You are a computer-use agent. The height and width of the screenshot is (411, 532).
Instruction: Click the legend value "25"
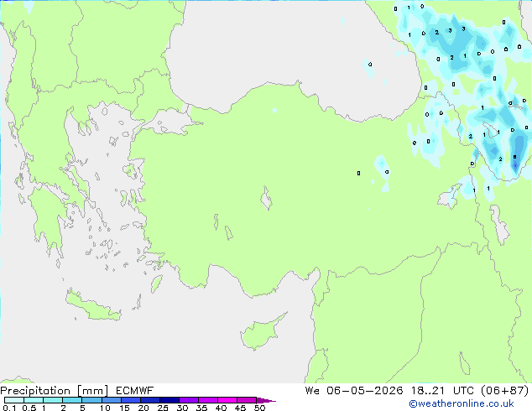click(163, 408)
